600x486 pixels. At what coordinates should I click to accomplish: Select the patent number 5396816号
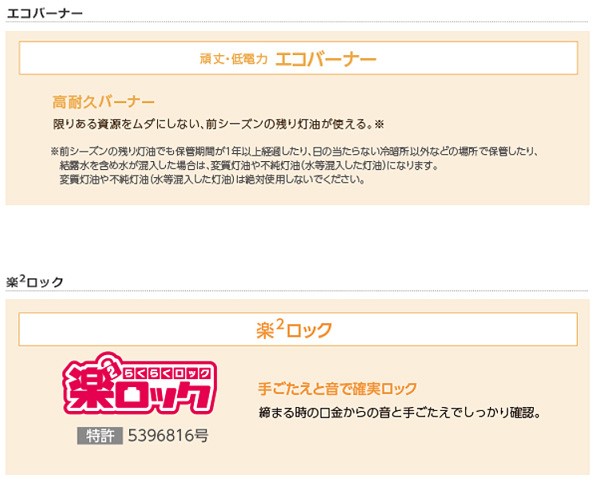click(x=168, y=435)
